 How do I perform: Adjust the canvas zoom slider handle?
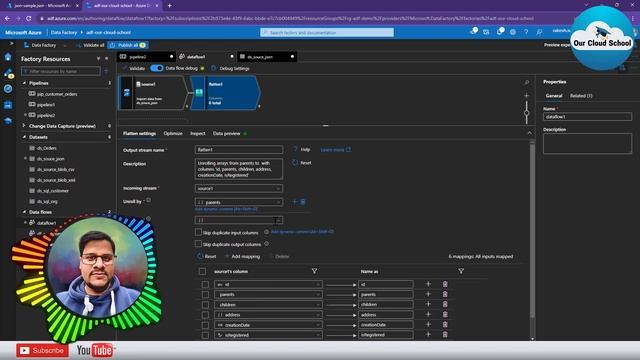[x=527, y=113]
